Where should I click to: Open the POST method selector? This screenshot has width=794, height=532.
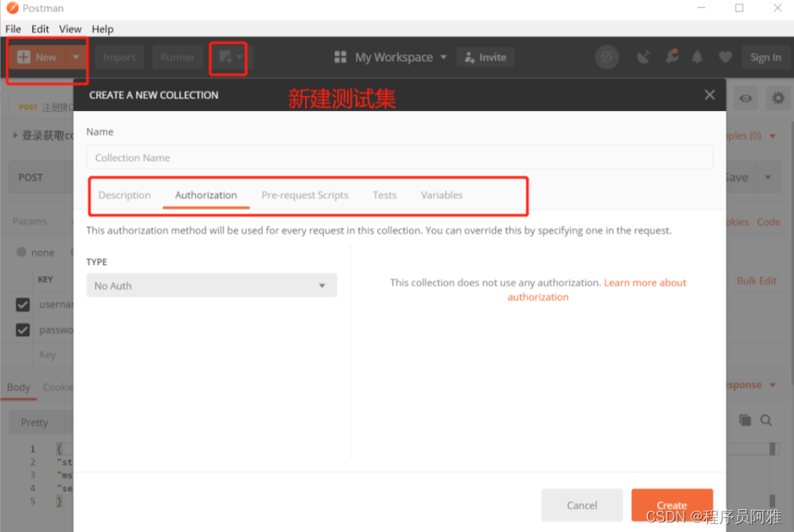tap(42, 178)
